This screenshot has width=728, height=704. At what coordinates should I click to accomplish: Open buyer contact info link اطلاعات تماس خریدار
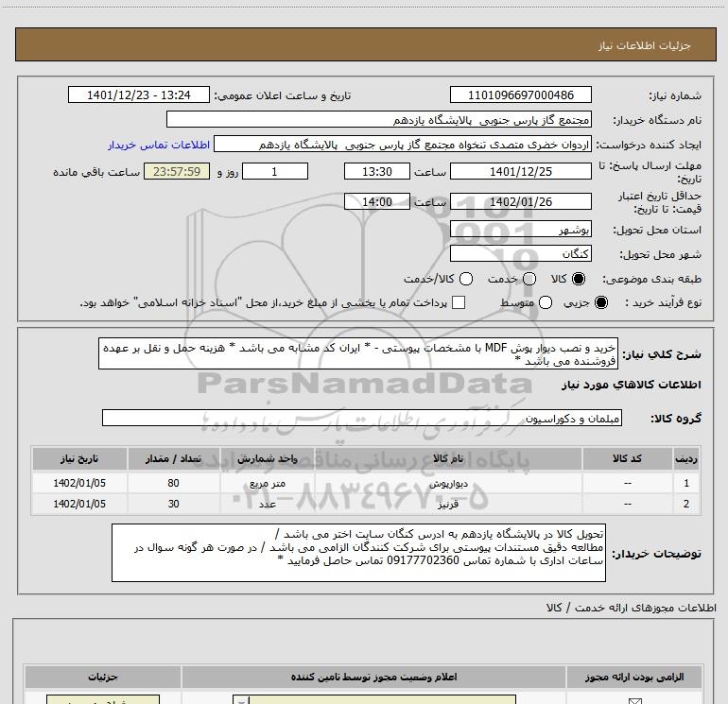[x=159, y=145]
